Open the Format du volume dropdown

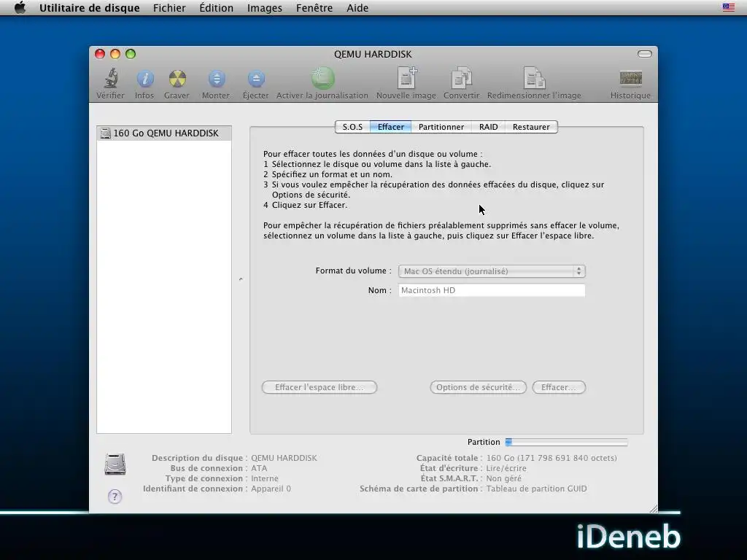492,271
